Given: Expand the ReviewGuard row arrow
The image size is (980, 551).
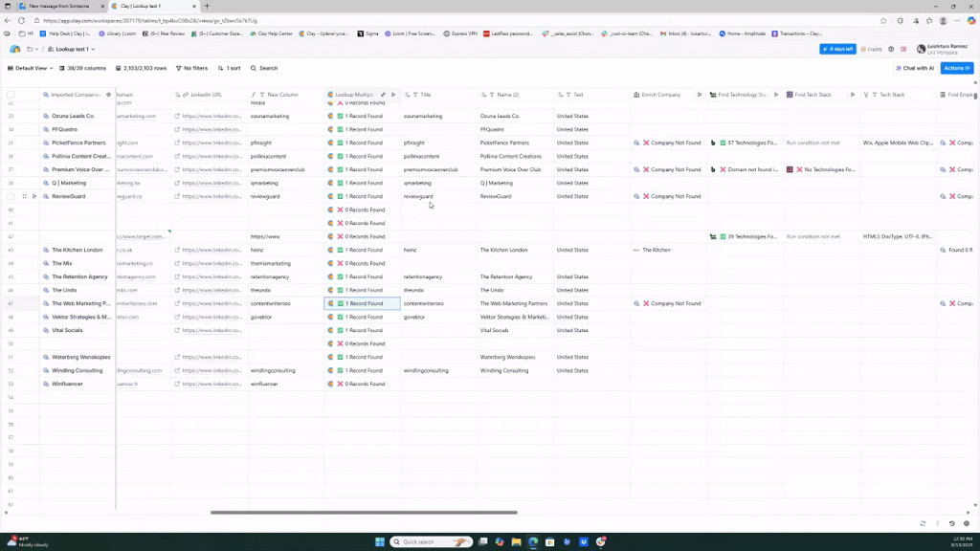Looking at the screenshot, I should click(x=33, y=196).
